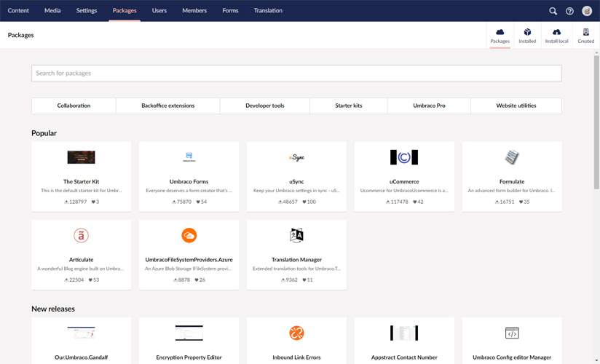Click the uCommerce logo icon

[x=404, y=157]
